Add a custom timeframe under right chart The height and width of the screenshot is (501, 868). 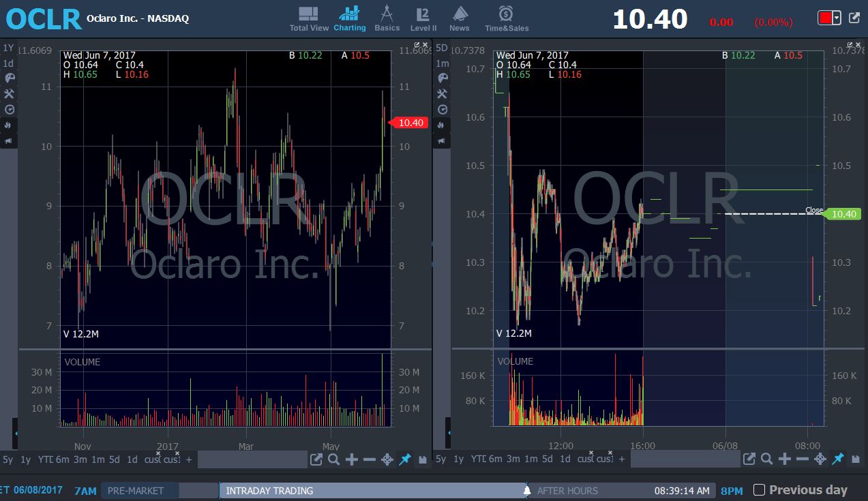[622, 459]
